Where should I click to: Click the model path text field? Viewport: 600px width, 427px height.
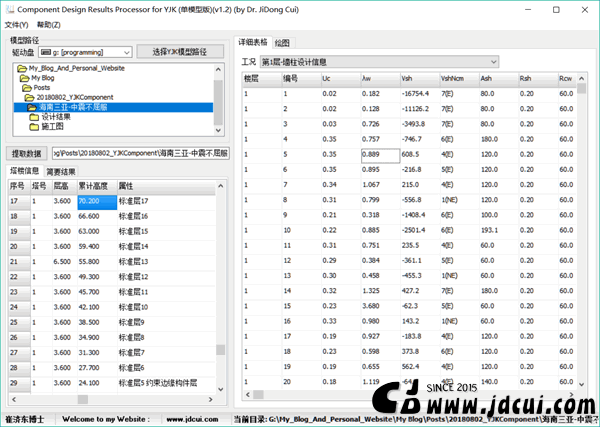pos(141,153)
